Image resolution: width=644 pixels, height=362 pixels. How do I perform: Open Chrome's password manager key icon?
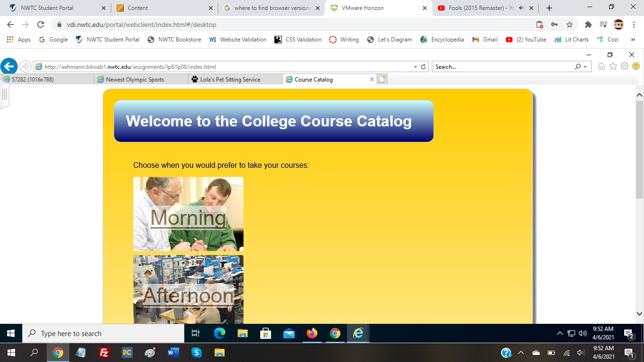tap(554, 24)
